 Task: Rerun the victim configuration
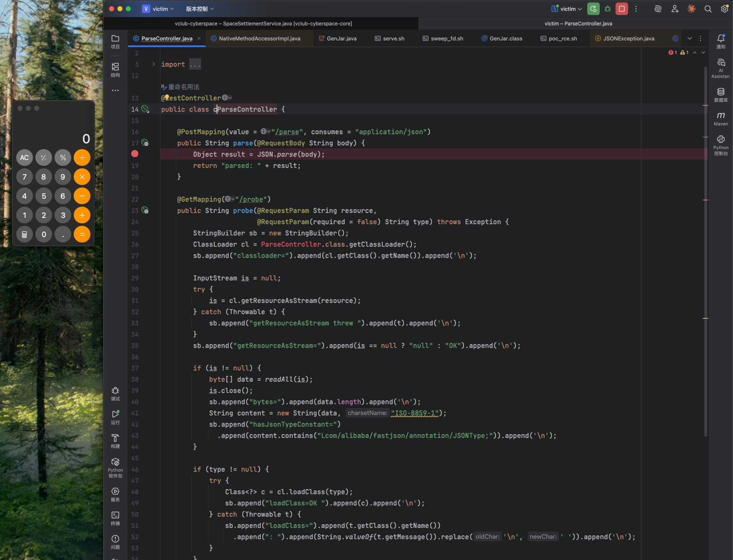point(593,9)
